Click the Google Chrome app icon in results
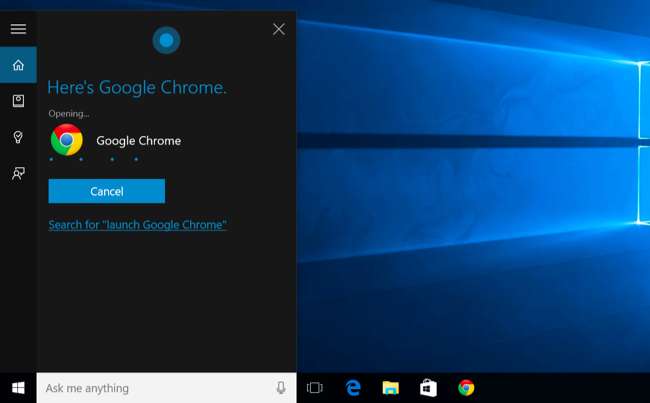This screenshot has width=650, height=403. click(67, 140)
